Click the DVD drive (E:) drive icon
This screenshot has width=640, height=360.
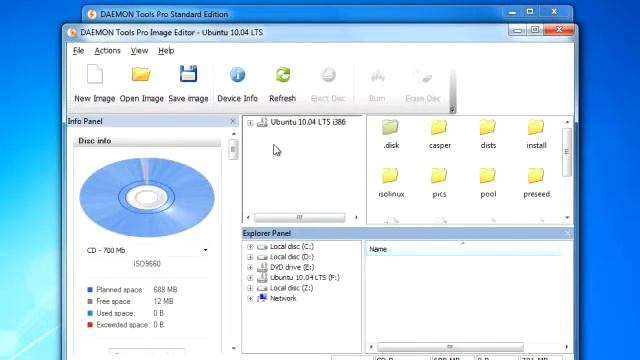(x=262, y=267)
